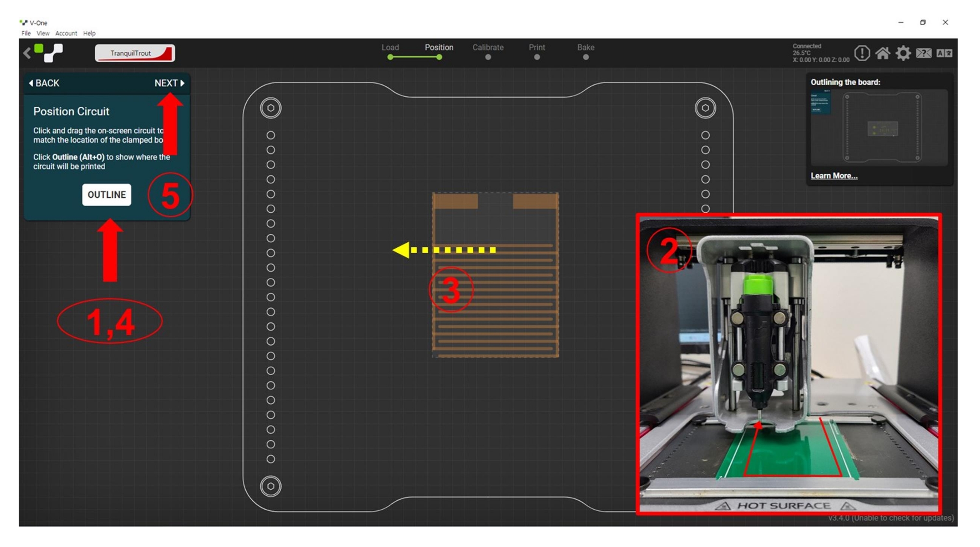Click the Home icon in the toolbar
980x547 pixels.
[882, 53]
